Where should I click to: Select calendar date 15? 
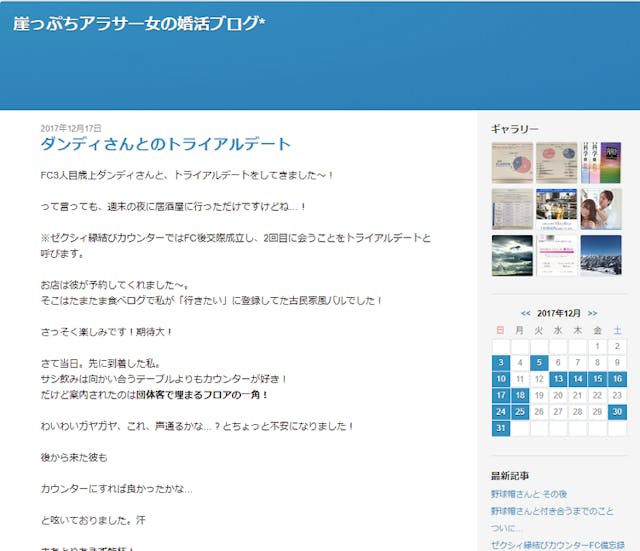(598, 379)
